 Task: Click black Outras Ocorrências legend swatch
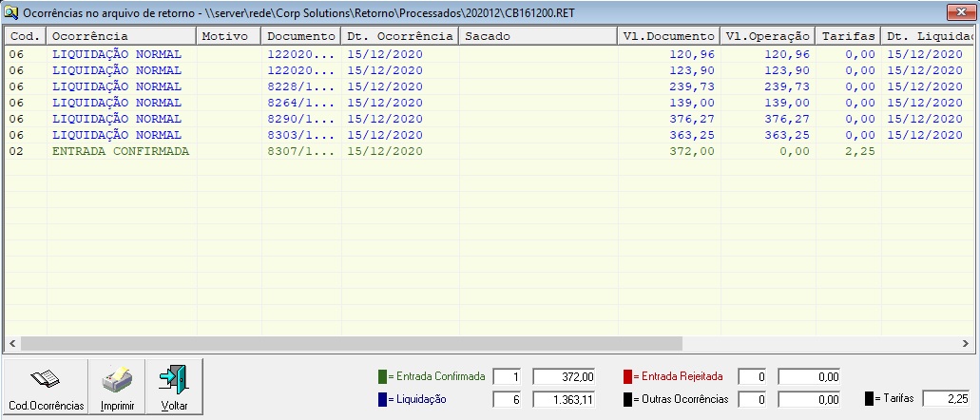click(628, 400)
